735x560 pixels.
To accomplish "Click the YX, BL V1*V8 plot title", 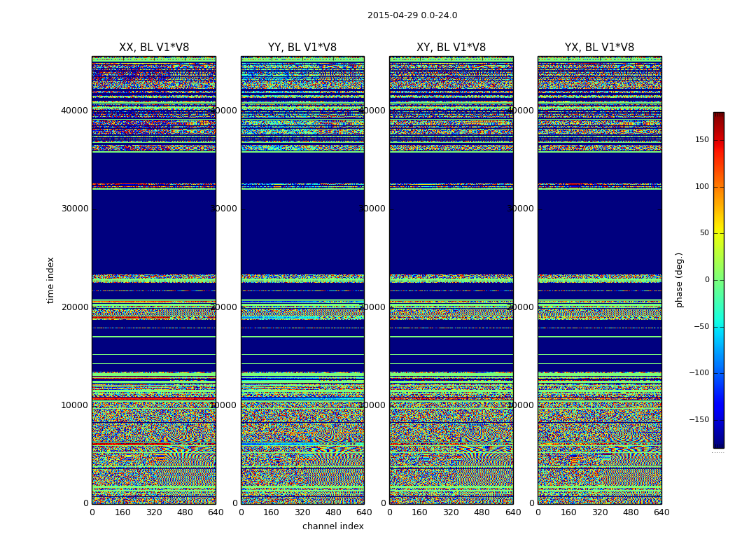I will 599,48.
